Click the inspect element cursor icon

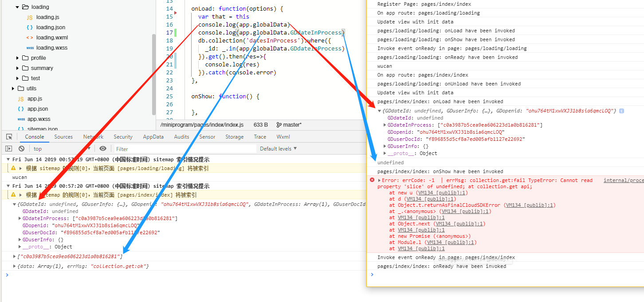coord(8,137)
